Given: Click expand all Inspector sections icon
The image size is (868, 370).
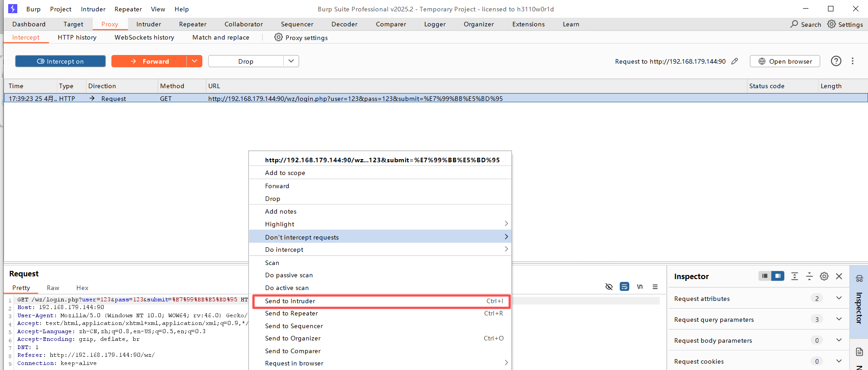Looking at the screenshot, I should tap(794, 276).
